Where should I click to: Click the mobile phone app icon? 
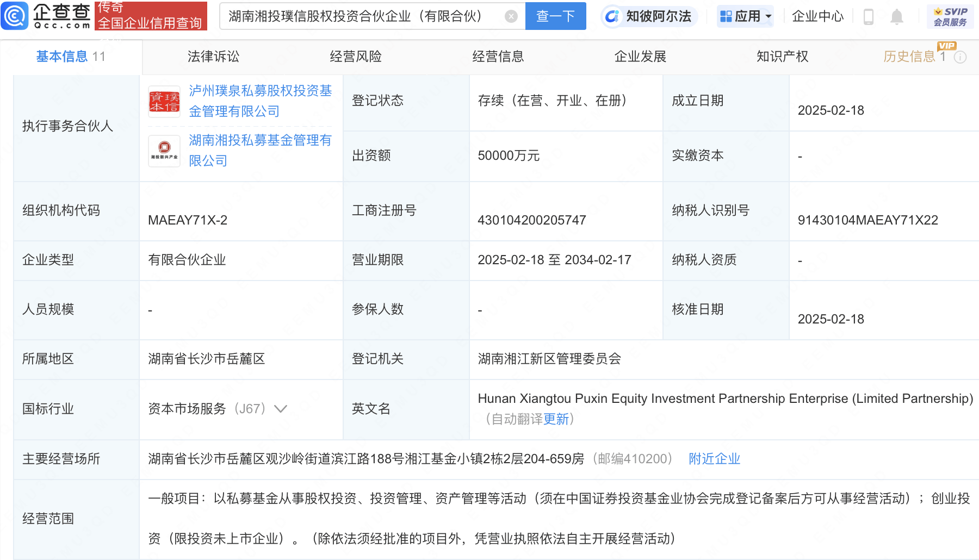tap(869, 17)
